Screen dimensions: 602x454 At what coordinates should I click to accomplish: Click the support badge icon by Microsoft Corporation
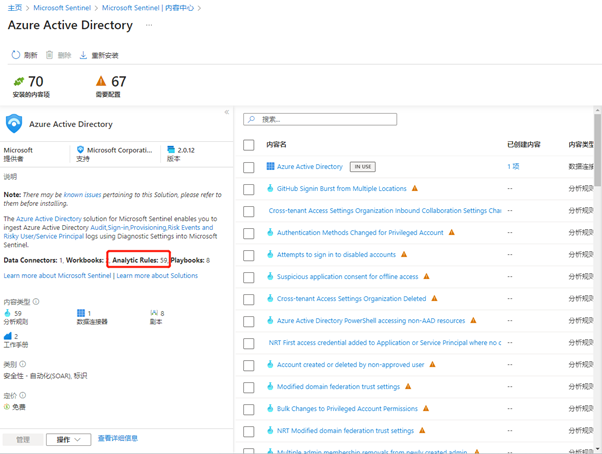[80, 150]
